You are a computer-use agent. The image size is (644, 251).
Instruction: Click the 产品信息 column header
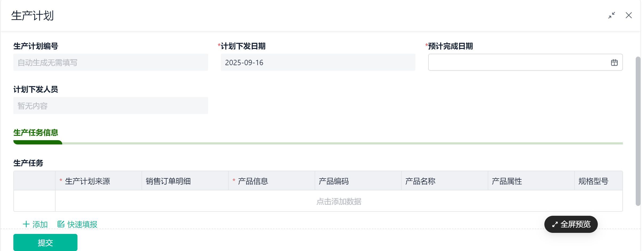pos(253,181)
